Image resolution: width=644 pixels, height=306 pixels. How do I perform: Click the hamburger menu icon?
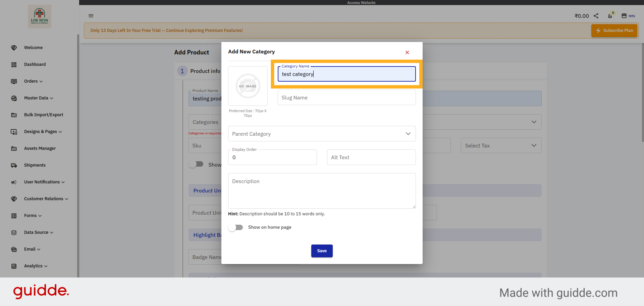pyautogui.click(x=91, y=15)
